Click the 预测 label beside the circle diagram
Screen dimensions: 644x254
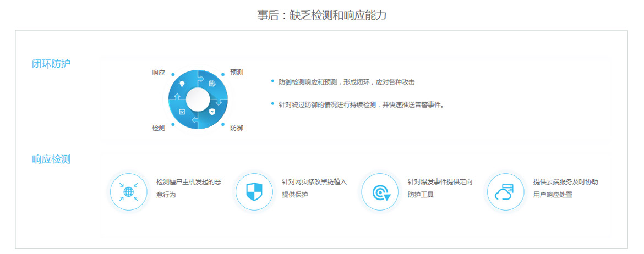(237, 73)
